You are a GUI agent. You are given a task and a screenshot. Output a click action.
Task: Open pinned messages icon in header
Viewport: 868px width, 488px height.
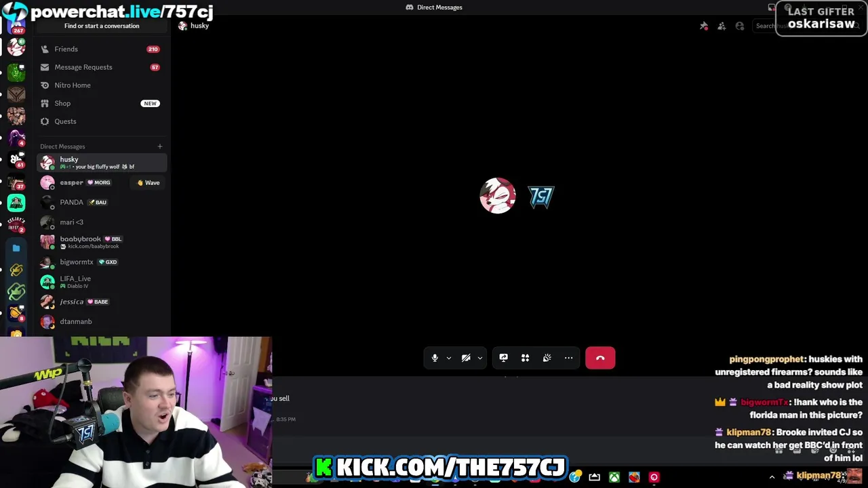[704, 26]
